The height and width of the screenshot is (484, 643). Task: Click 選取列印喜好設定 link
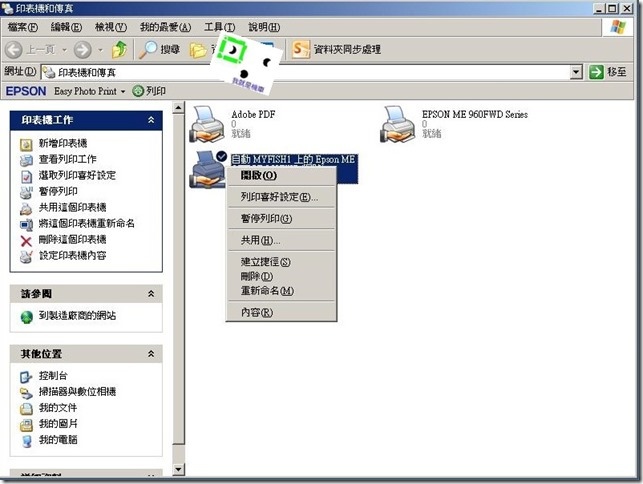pos(77,175)
